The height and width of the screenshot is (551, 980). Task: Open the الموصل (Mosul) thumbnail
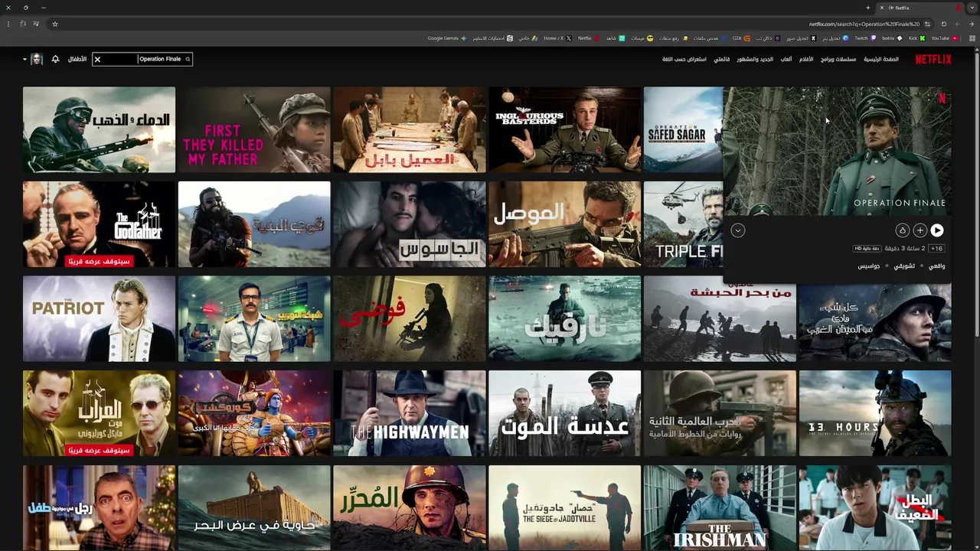point(565,224)
